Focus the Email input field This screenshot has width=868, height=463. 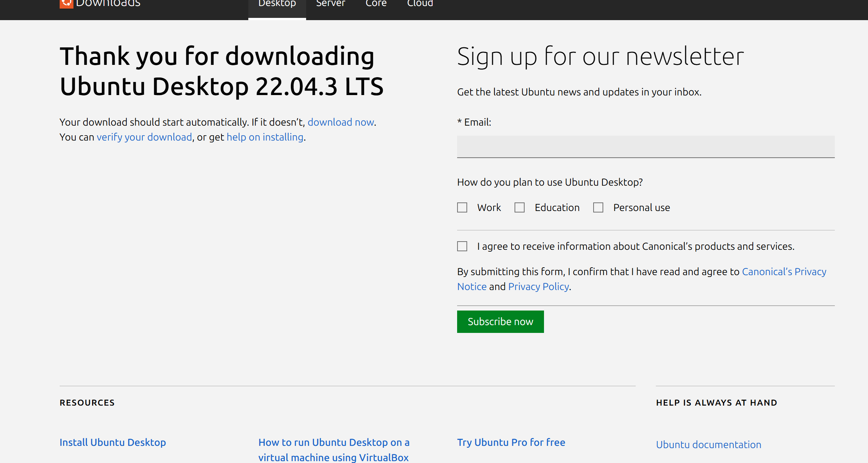point(645,147)
